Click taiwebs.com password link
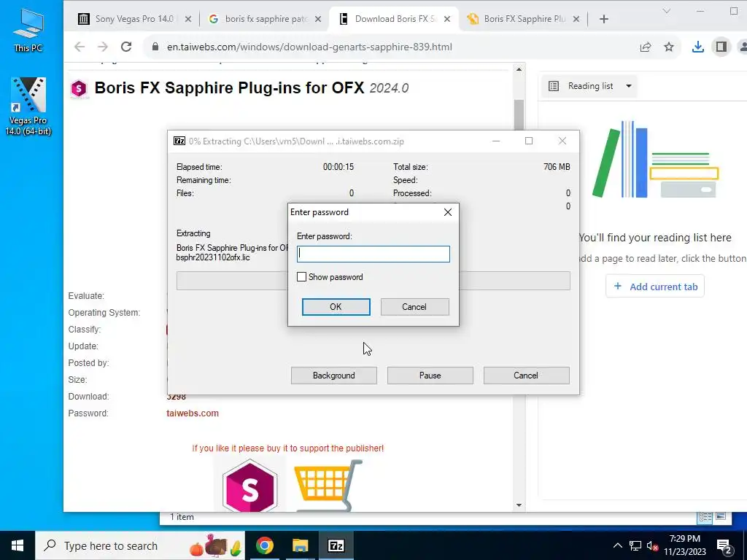This screenshot has height=560, width=747. click(x=193, y=413)
